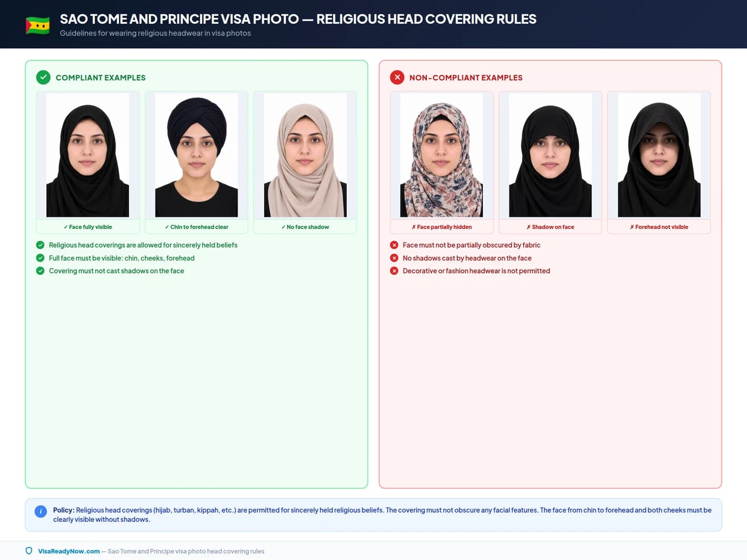Click check icon beside Covering must not cast shadows
The image size is (747, 560).
(x=40, y=271)
